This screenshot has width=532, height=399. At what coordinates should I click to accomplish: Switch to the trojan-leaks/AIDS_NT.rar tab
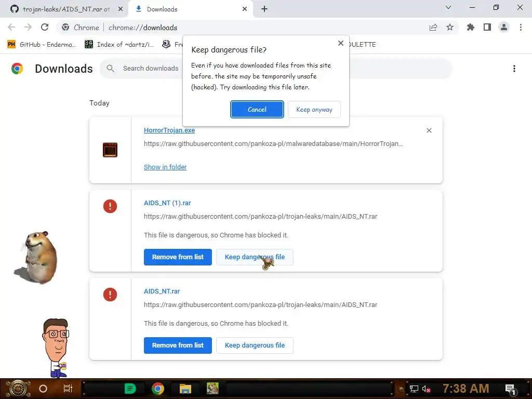point(64,9)
